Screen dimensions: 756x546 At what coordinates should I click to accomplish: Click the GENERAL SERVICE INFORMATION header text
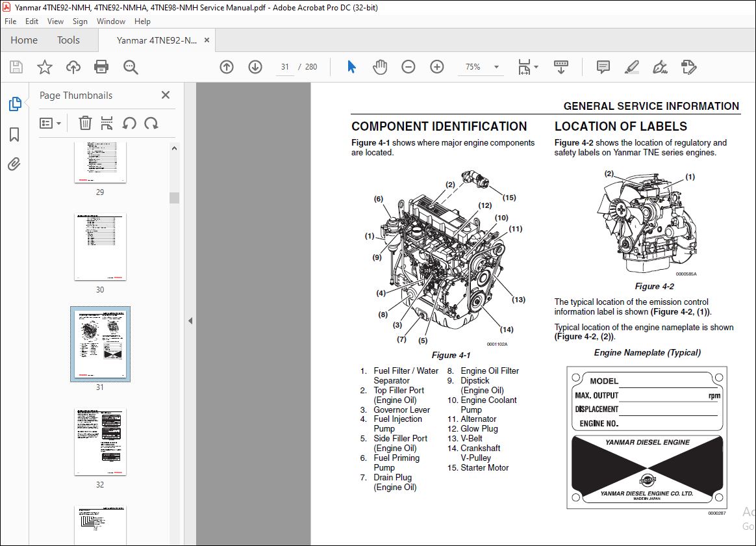coord(651,106)
